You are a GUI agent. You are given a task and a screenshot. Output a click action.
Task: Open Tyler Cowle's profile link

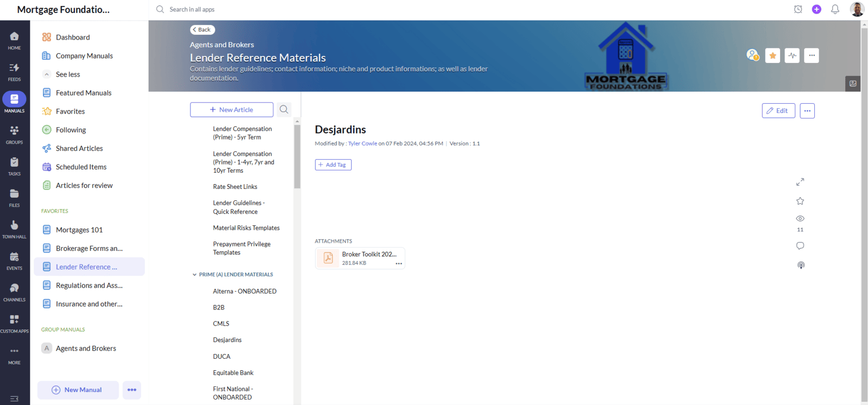point(362,144)
